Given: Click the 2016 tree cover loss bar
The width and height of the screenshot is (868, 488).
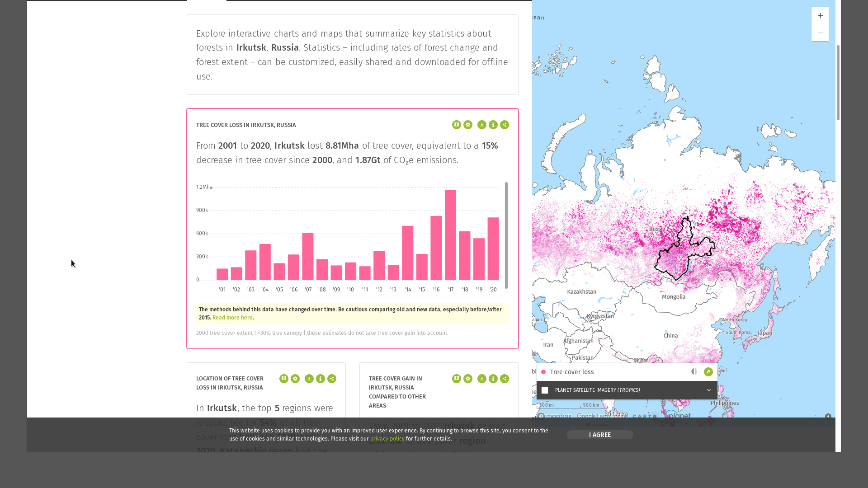Looking at the screenshot, I should [436, 248].
